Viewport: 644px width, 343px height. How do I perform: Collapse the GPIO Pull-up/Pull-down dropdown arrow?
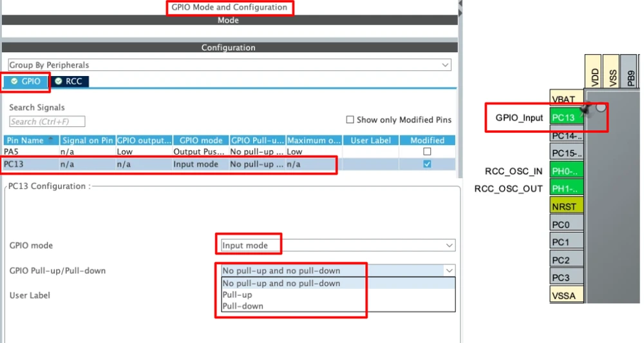click(450, 271)
